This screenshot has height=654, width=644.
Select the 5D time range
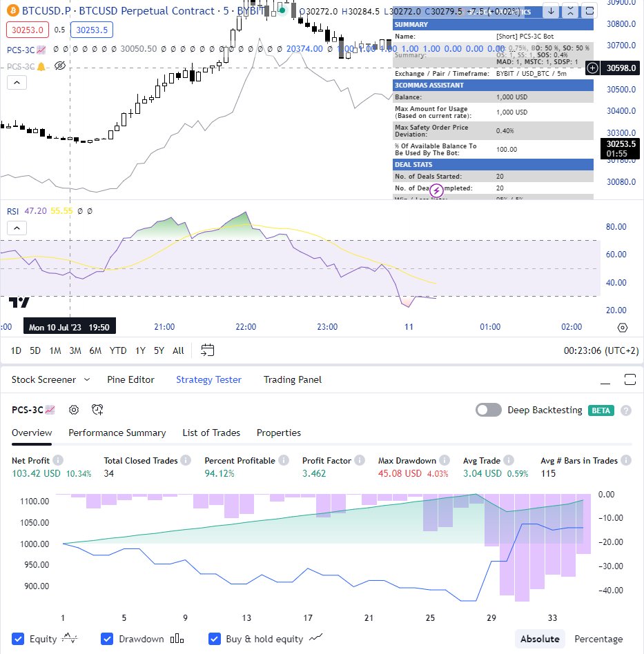35,350
